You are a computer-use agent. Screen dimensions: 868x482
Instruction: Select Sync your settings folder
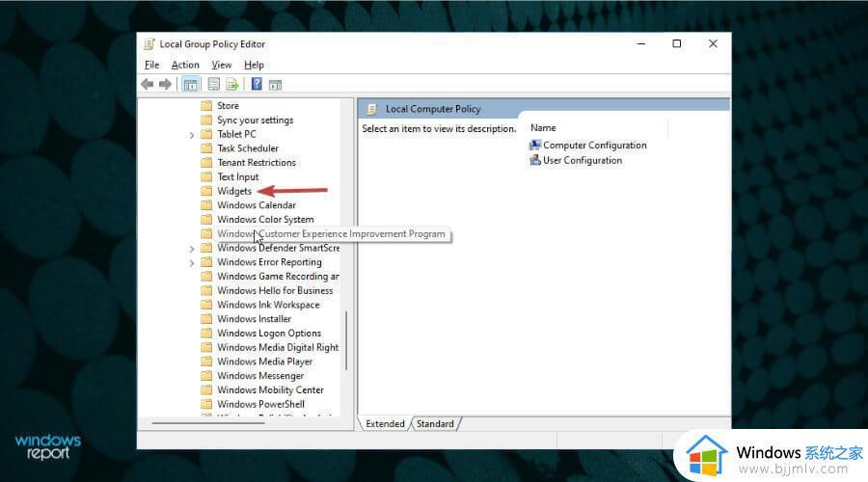coord(256,120)
